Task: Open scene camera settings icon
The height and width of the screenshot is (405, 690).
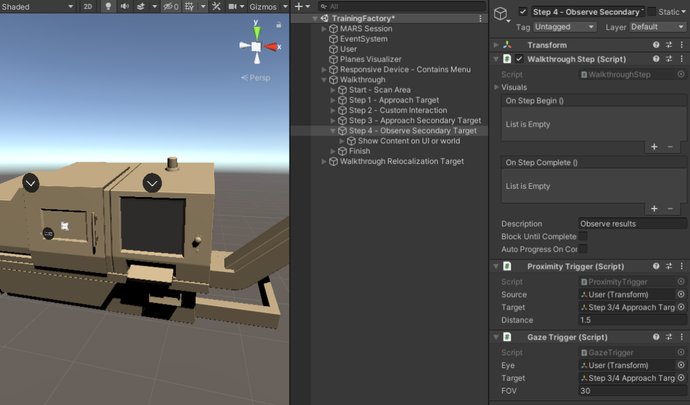Action: 232,7
